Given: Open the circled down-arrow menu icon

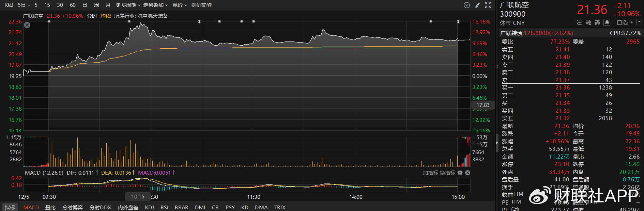Looking at the screenshot, I should tap(467, 5).
